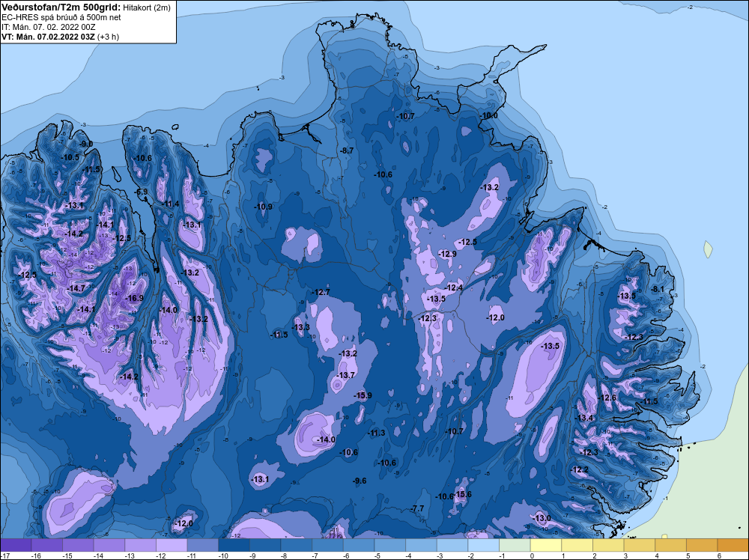The width and height of the screenshot is (749, 560).
Task: Click the -12.4 temperature label
Action: 454,287
